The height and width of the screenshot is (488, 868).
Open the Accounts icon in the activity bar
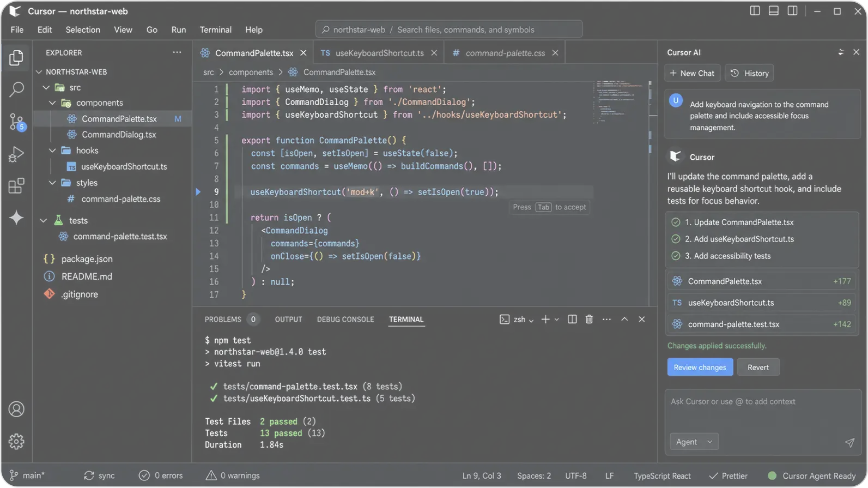click(x=16, y=409)
